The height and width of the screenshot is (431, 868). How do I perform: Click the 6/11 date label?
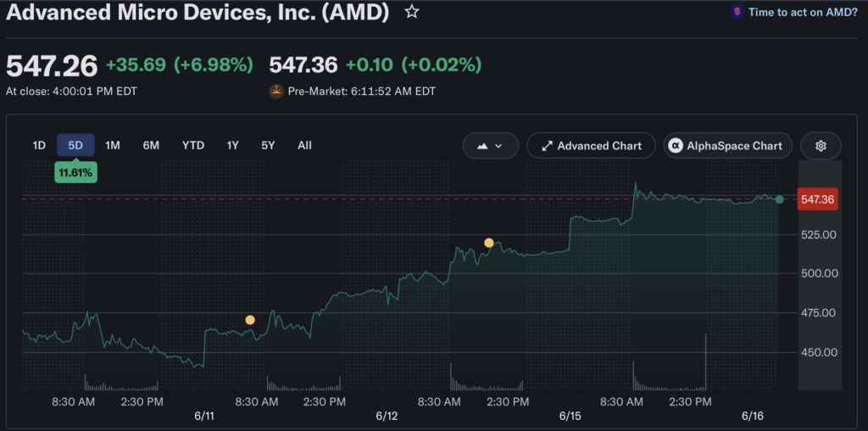pos(204,416)
